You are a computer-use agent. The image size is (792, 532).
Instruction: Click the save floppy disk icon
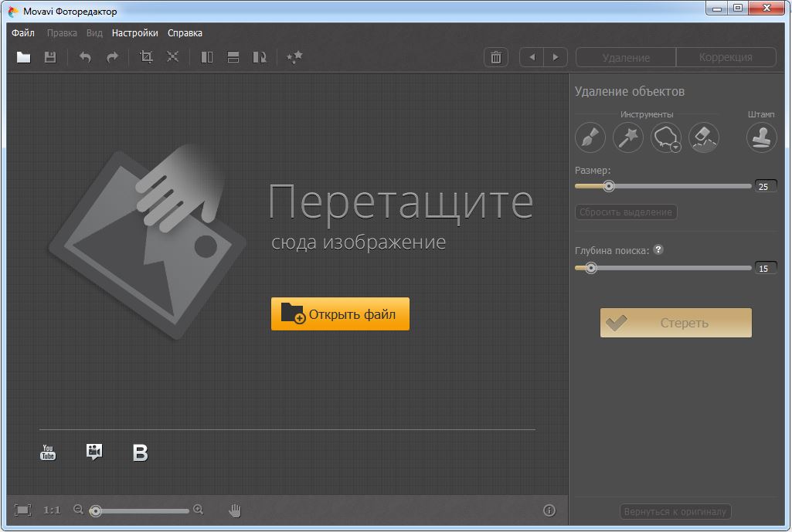click(x=50, y=57)
